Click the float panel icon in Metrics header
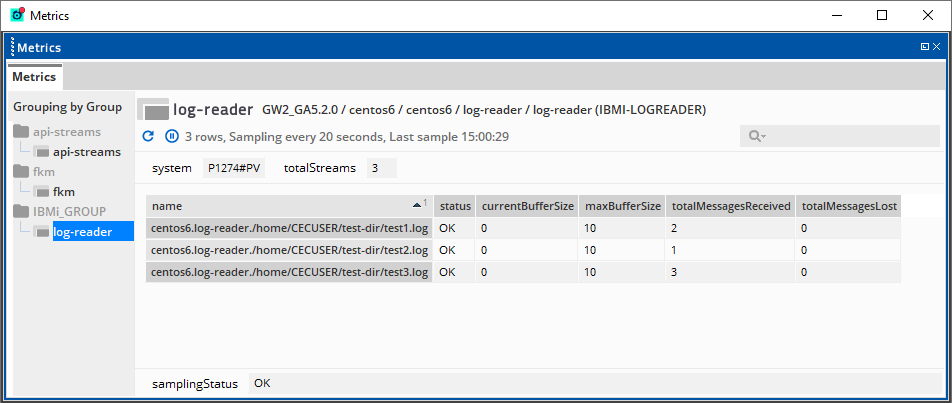The image size is (952, 403). point(925,47)
